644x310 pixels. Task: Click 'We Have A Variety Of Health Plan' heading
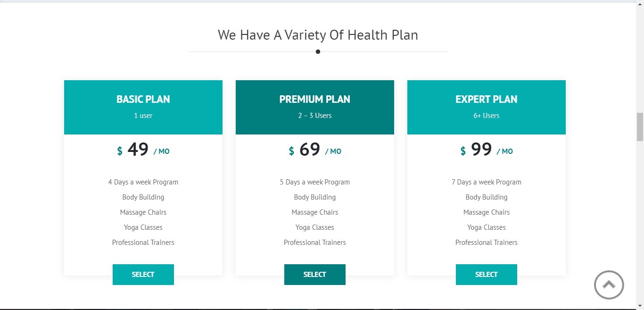coord(318,35)
